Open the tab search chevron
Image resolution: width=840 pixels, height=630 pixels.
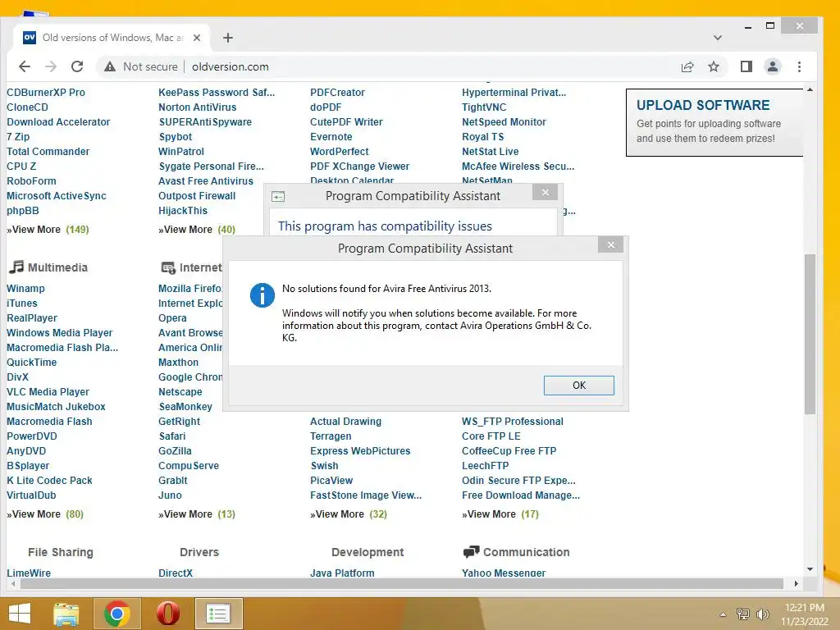click(718, 38)
